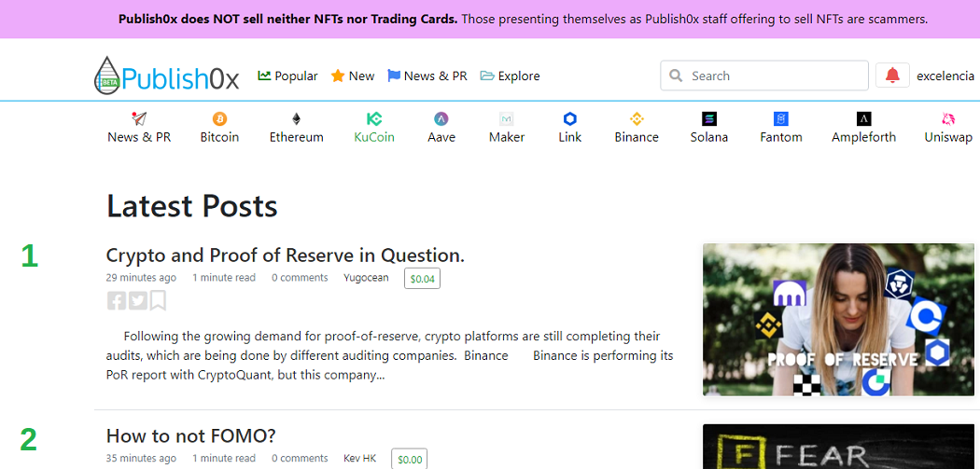Open notifications bell
This screenshot has width=980, height=469.
892,76
